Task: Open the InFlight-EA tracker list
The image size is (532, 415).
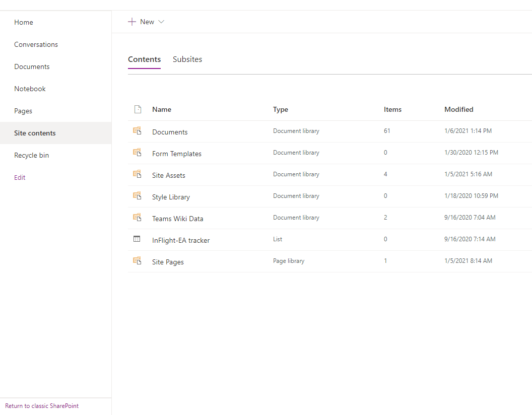Action: pyautogui.click(x=181, y=240)
